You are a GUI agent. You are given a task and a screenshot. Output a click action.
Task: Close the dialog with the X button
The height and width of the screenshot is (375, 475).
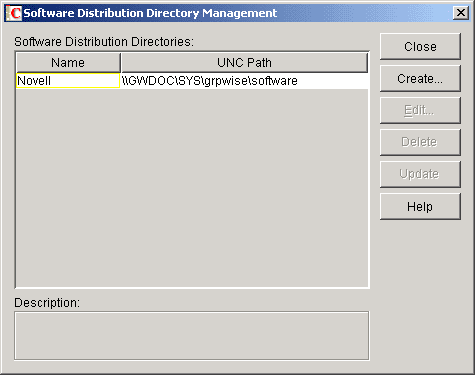[461, 13]
